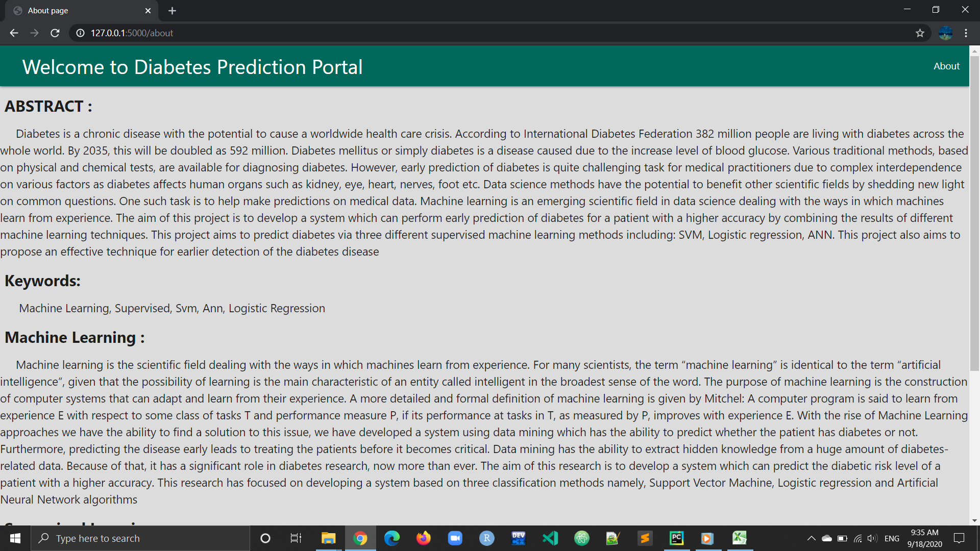Select the About page tab
Image resolution: width=980 pixels, height=551 pixels.
pos(82,11)
